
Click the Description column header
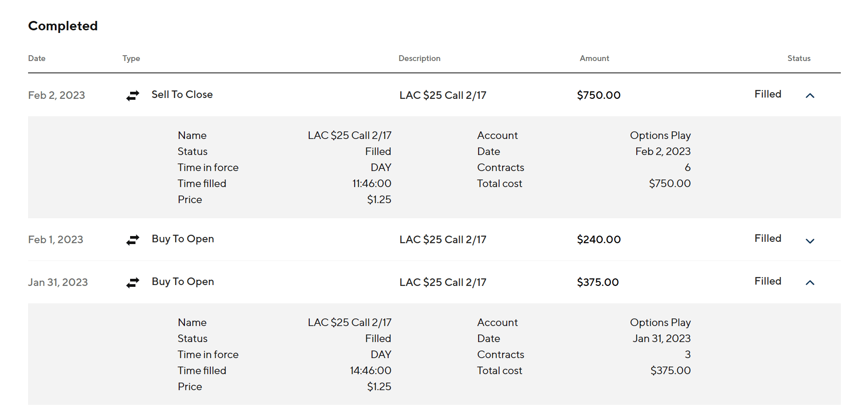point(419,58)
